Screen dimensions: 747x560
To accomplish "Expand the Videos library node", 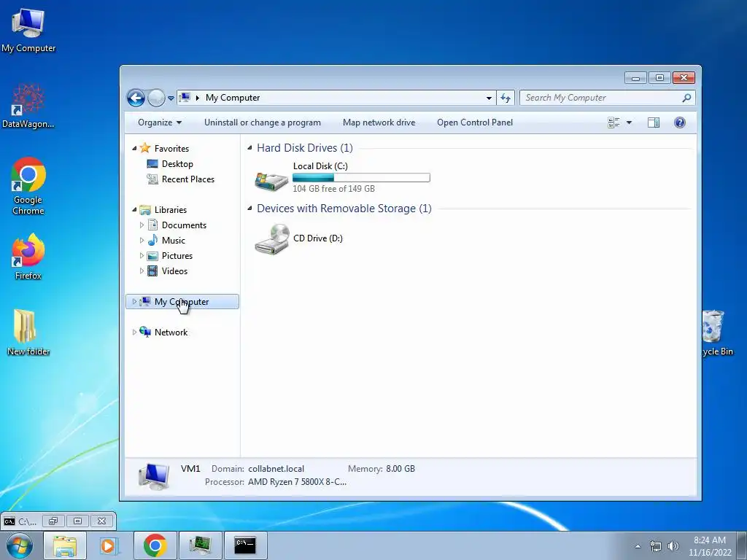I will (142, 271).
